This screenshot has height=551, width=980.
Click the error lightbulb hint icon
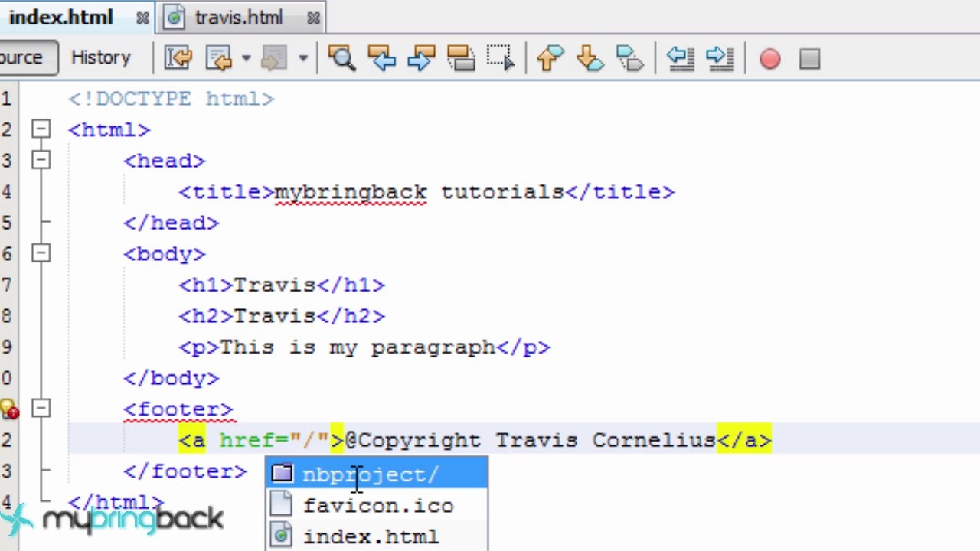9,409
